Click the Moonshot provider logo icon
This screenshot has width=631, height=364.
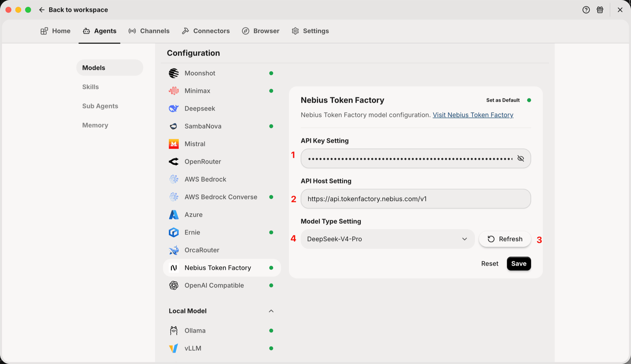pos(174,73)
